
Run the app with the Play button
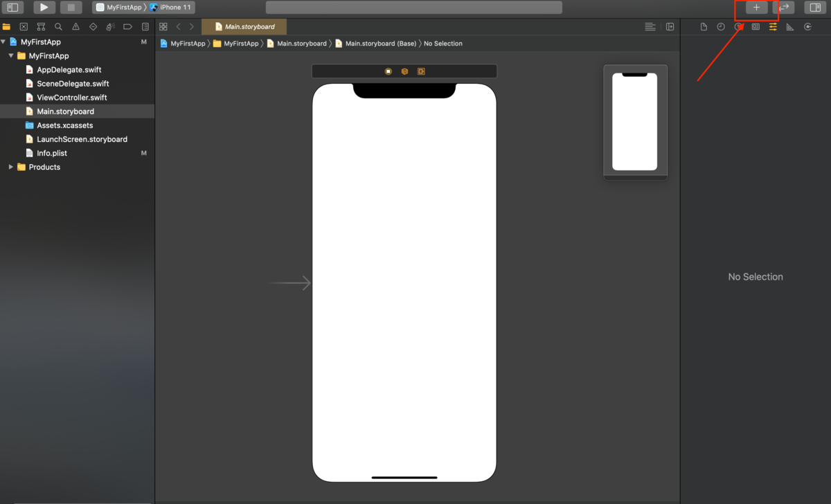point(44,7)
